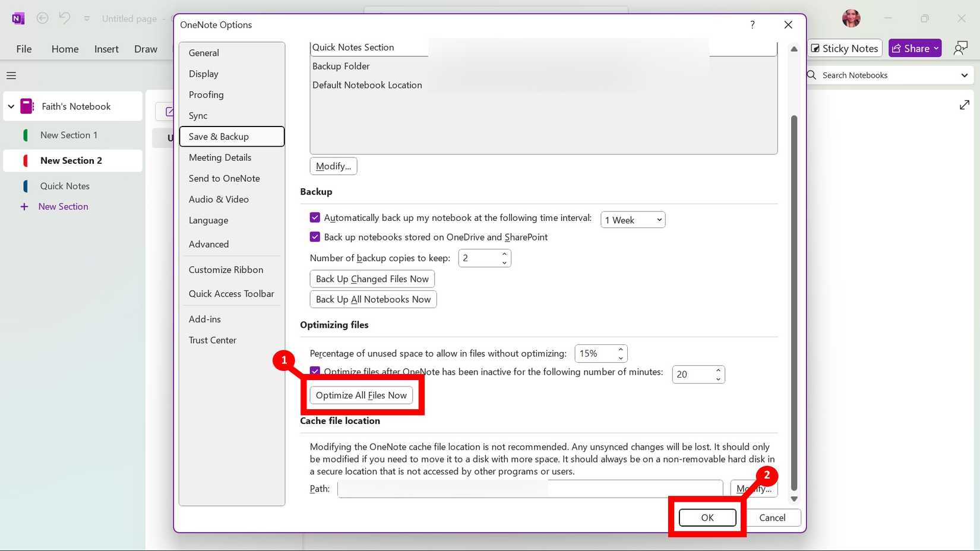Click the Undo icon in the title bar
Image resolution: width=980 pixels, height=551 pixels.
[64, 18]
